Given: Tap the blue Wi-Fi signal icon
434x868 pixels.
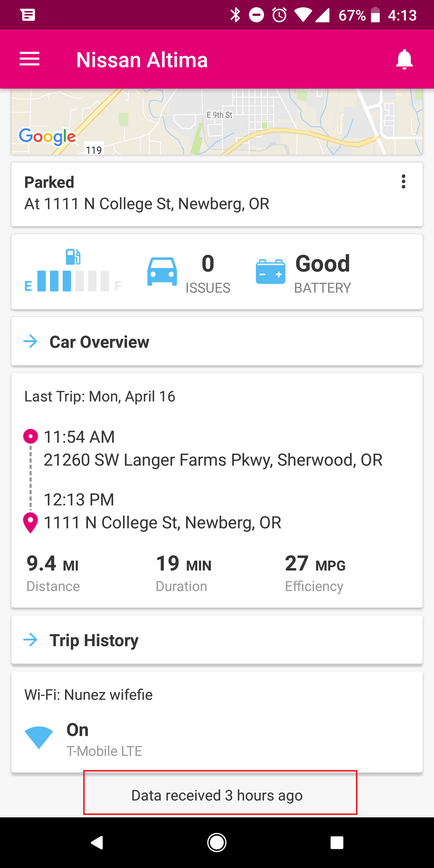Looking at the screenshot, I should 39,737.
